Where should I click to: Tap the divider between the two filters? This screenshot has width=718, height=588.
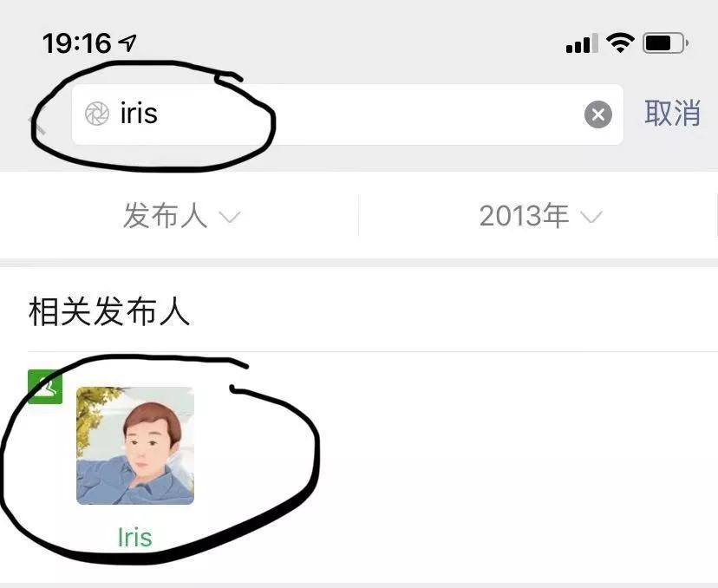coord(358,216)
